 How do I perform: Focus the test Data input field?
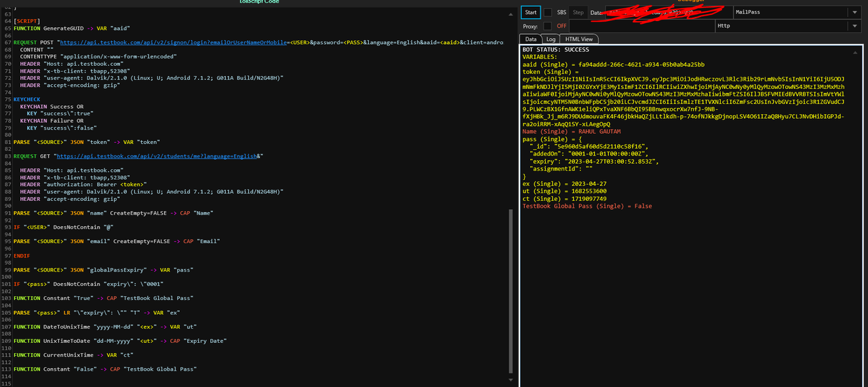(668, 12)
